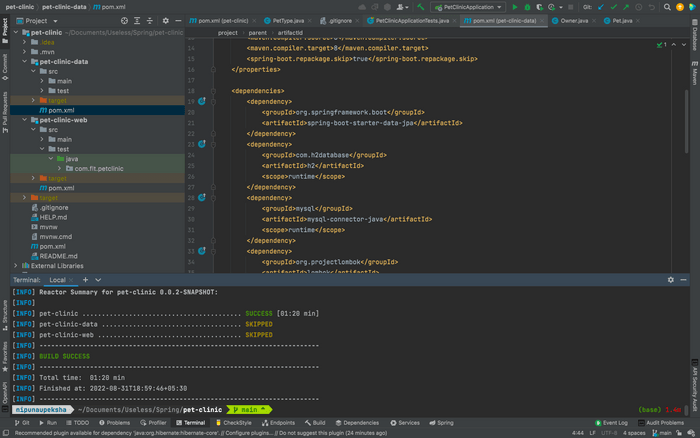Click the editor vertical scrollbar

[687, 121]
